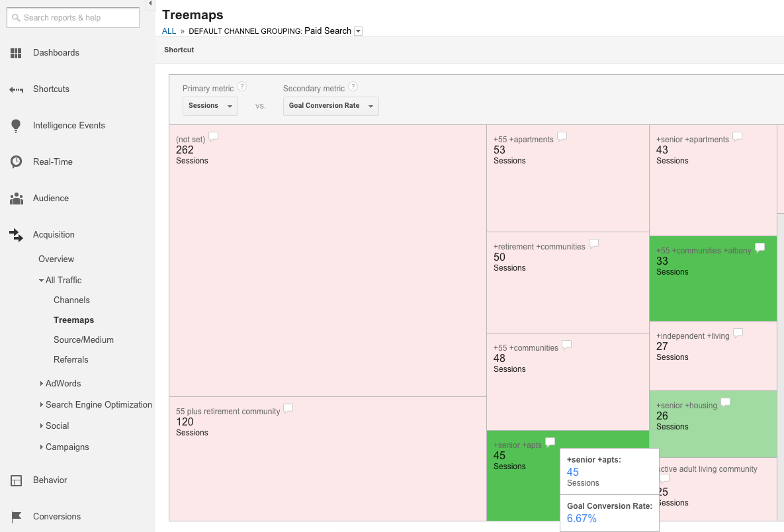Open the Goal Conversion Rate metric dropdown
Image resolution: width=784 pixels, height=532 pixels.
331,106
